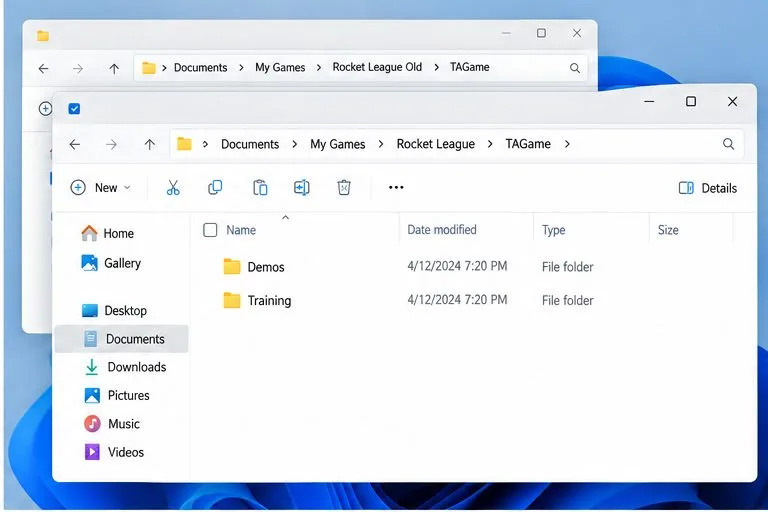Click the Paste clipboard icon

pyautogui.click(x=260, y=188)
